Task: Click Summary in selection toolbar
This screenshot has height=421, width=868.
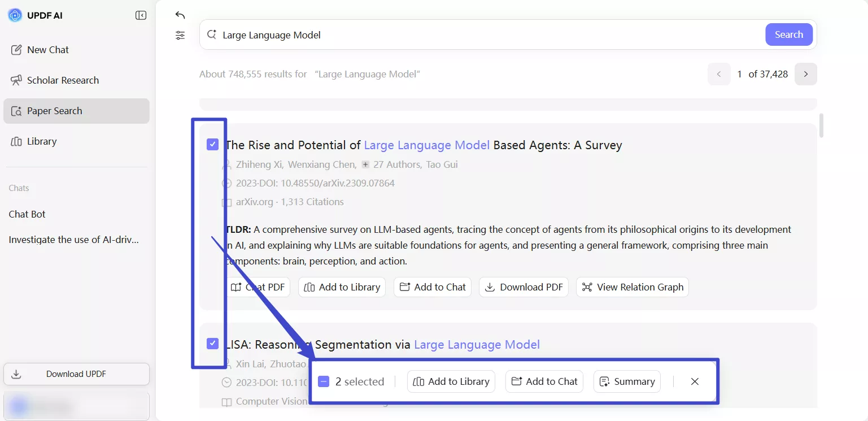Action: tap(627, 381)
